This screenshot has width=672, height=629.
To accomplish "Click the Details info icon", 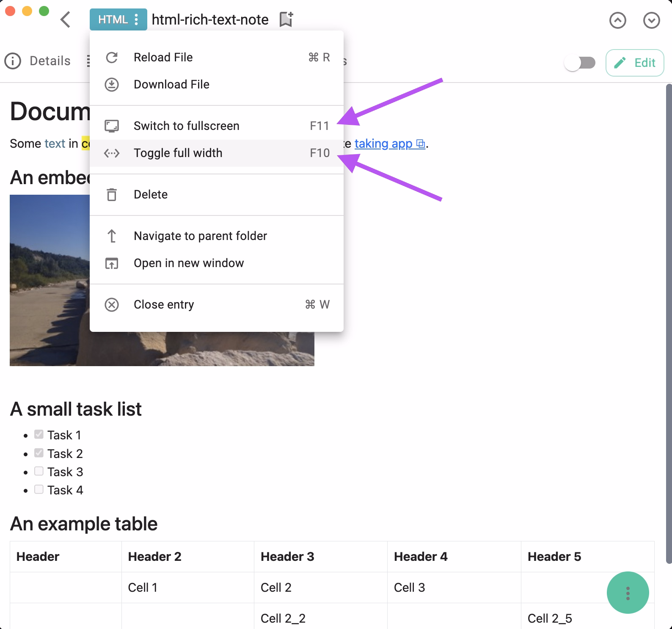I will pyautogui.click(x=13, y=61).
